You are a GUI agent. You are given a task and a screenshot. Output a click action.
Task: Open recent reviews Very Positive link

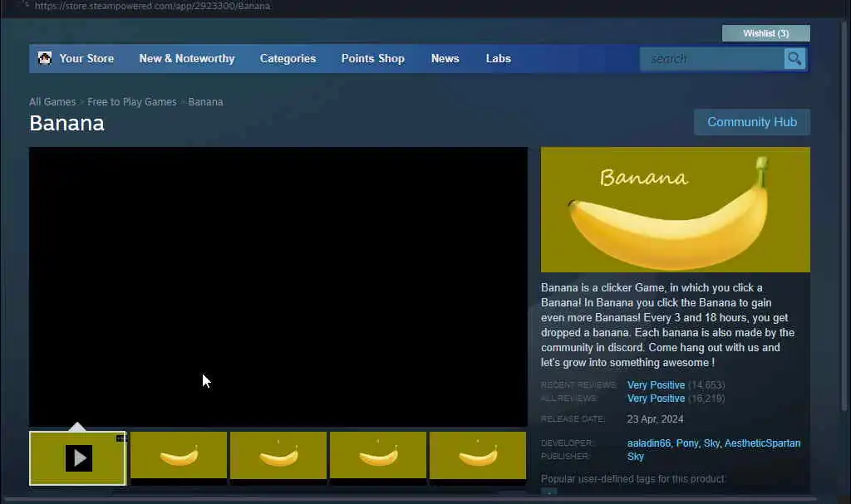(656, 384)
